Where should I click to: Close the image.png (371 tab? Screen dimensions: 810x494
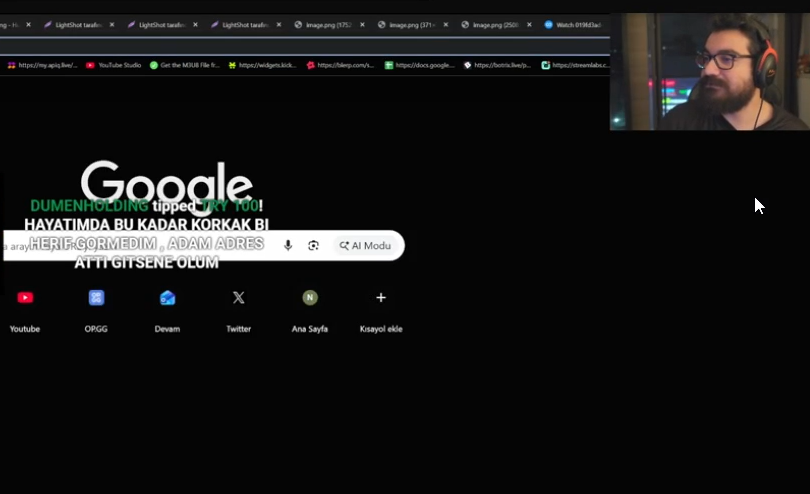tap(446, 24)
